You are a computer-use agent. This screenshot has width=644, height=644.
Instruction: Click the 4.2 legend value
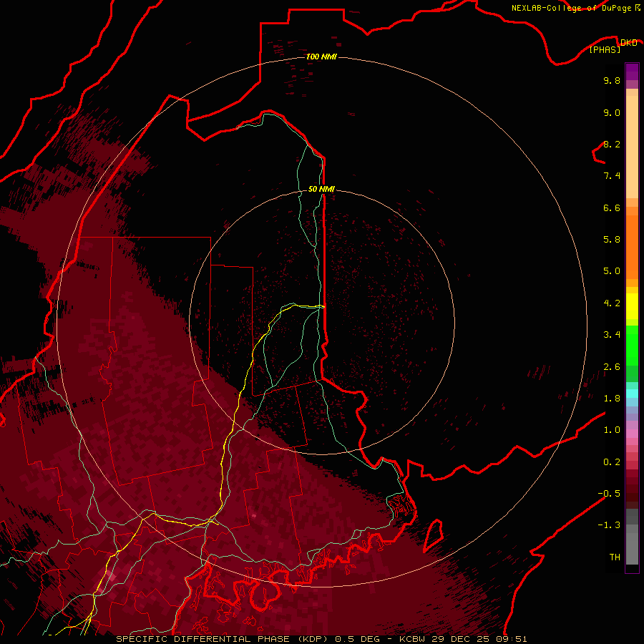coord(612,303)
